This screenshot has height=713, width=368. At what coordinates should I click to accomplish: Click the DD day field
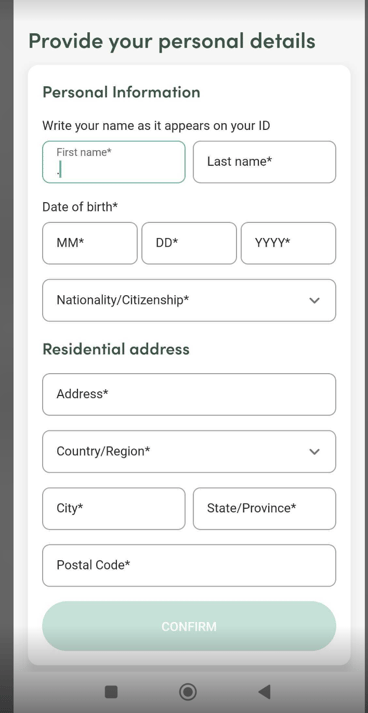[x=189, y=243]
